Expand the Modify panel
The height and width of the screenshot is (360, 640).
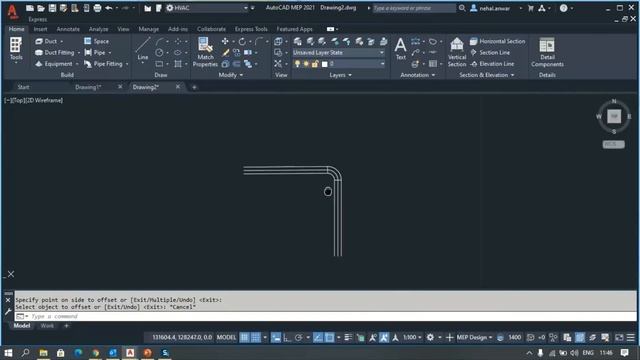coord(231,75)
